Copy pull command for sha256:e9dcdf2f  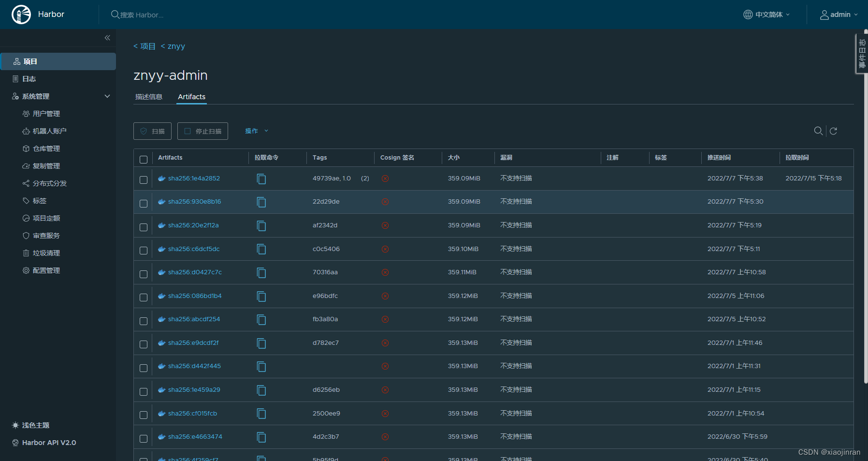261,343
